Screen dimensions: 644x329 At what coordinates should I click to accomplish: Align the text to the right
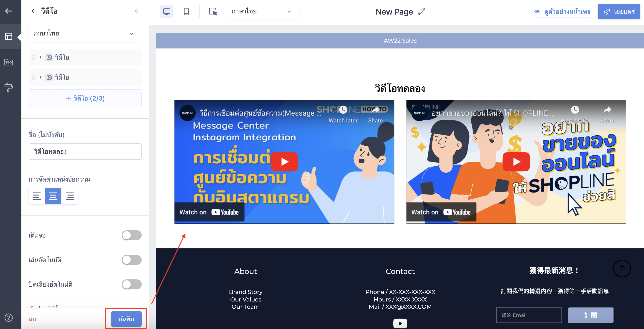(69, 196)
